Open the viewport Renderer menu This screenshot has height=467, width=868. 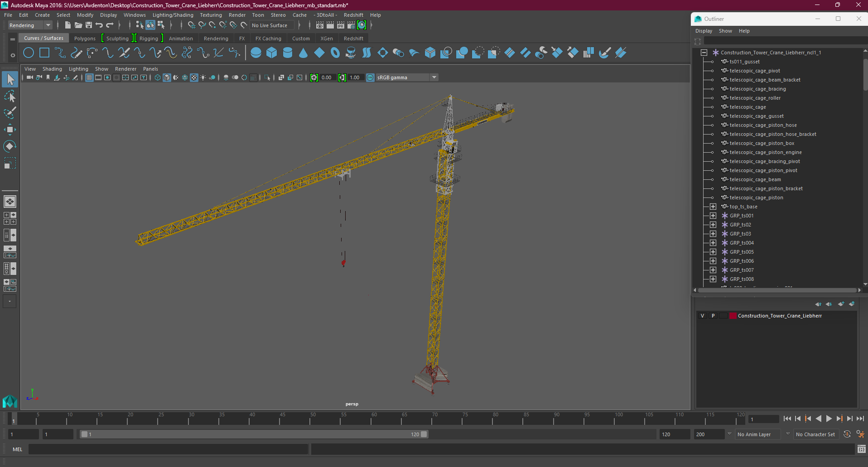[125, 69]
